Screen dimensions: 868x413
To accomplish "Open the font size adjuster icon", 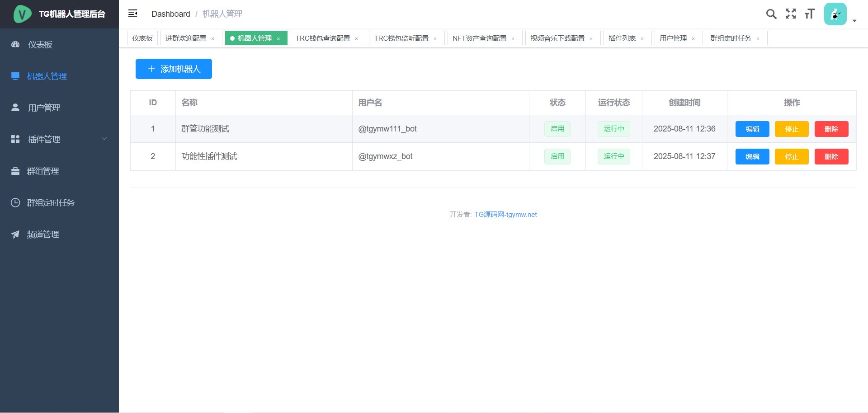I will (809, 14).
